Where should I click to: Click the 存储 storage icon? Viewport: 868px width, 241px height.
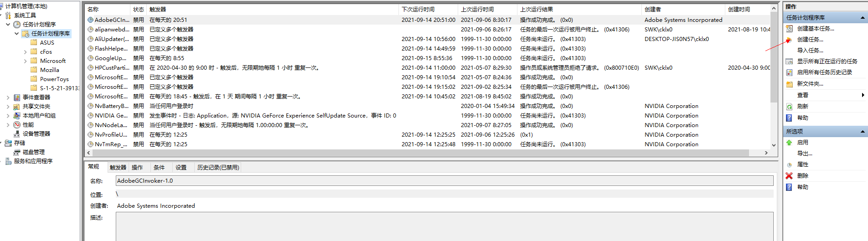[8, 143]
